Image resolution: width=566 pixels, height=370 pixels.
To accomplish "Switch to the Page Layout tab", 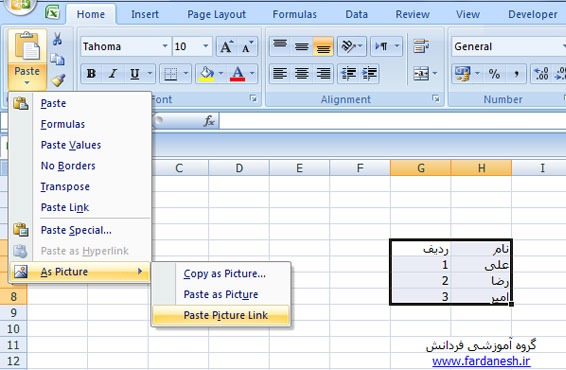I will (x=216, y=14).
